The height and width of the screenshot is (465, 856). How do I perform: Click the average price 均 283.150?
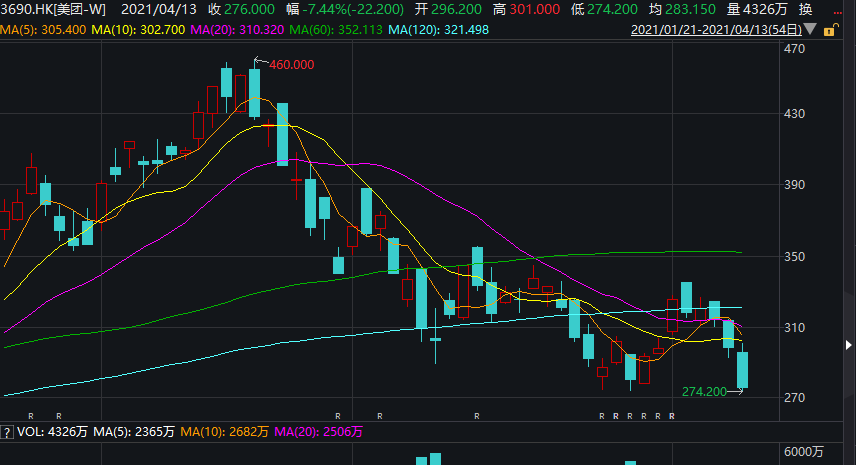click(682, 9)
